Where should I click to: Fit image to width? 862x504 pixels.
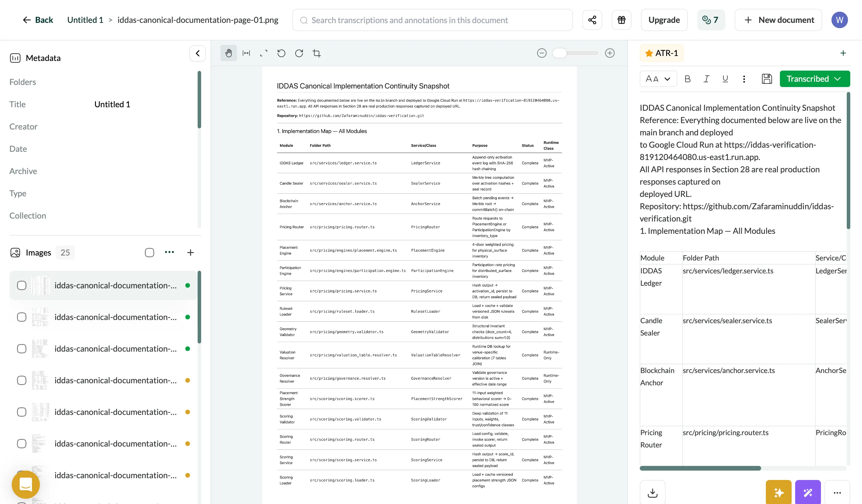pyautogui.click(x=246, y=53)
